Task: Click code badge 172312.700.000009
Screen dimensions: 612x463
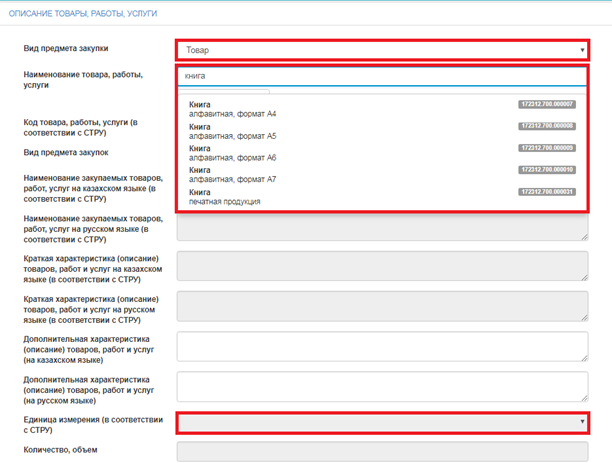Action: 547,148
